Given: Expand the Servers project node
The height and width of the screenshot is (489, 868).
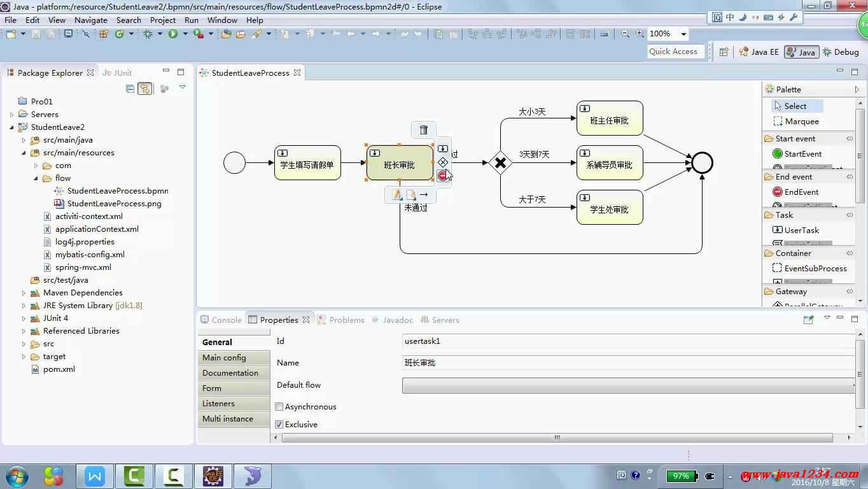Looking at the screenshot, I should 11,115.
